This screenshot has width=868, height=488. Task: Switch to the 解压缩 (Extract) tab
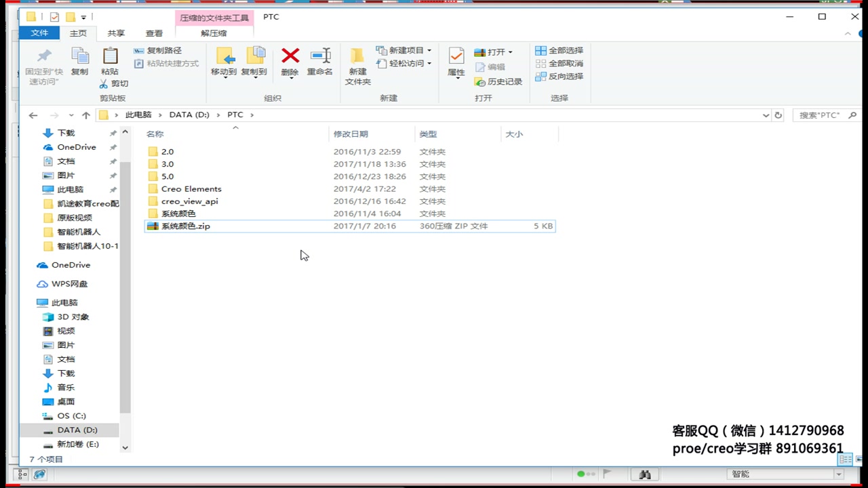214,33
